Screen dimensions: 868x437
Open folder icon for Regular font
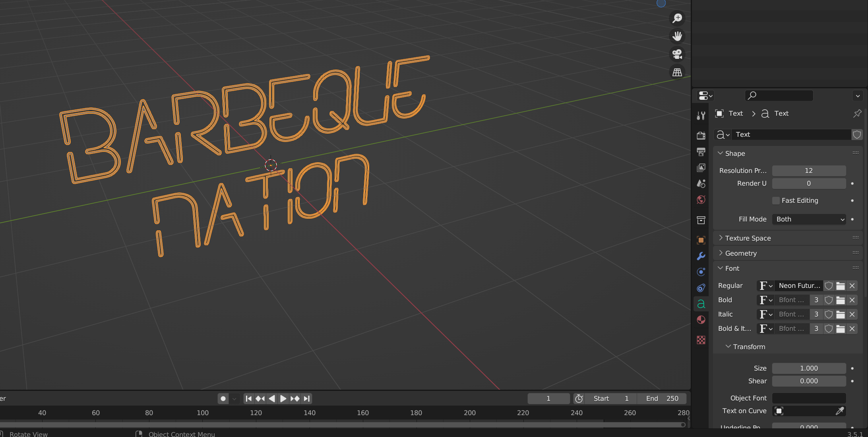point(840,286)
